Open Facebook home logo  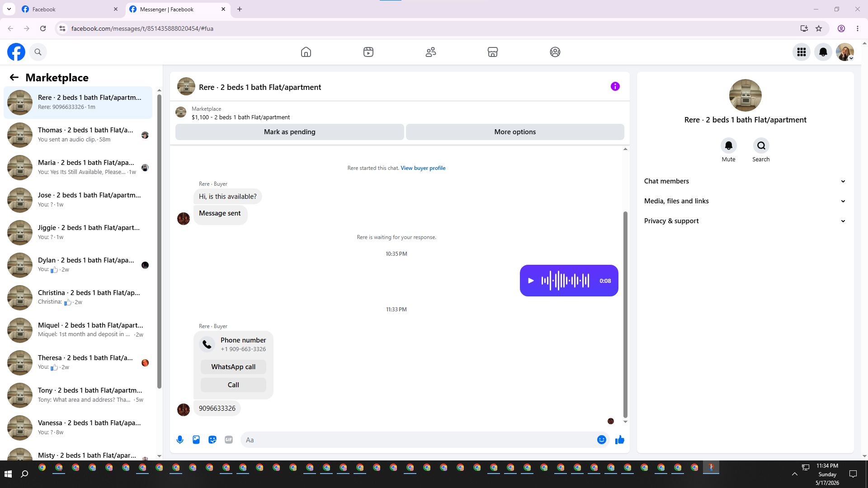(16, 52)
